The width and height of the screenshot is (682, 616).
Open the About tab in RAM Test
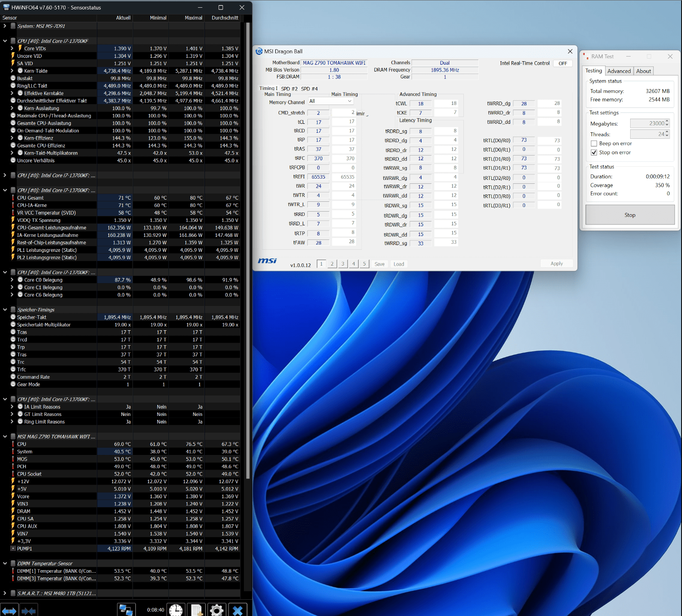click(x=643, y=71)
